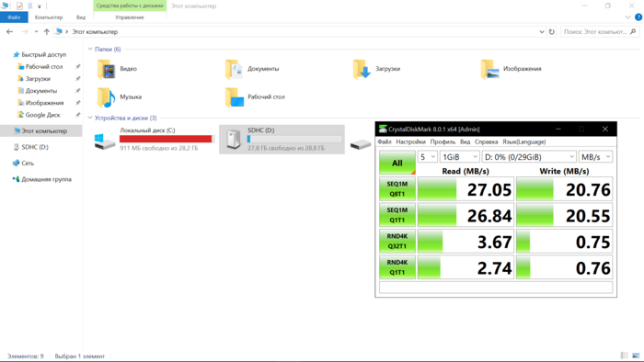The height and width of the screenshot is (362, 644).
Task: Click the Forward navigation arrow
Action: (x=25, y=31)
